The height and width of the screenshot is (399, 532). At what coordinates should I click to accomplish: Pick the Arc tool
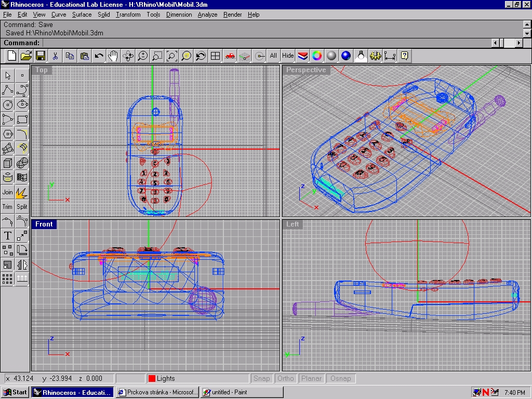pyautogui.click(x=7, y=119)
